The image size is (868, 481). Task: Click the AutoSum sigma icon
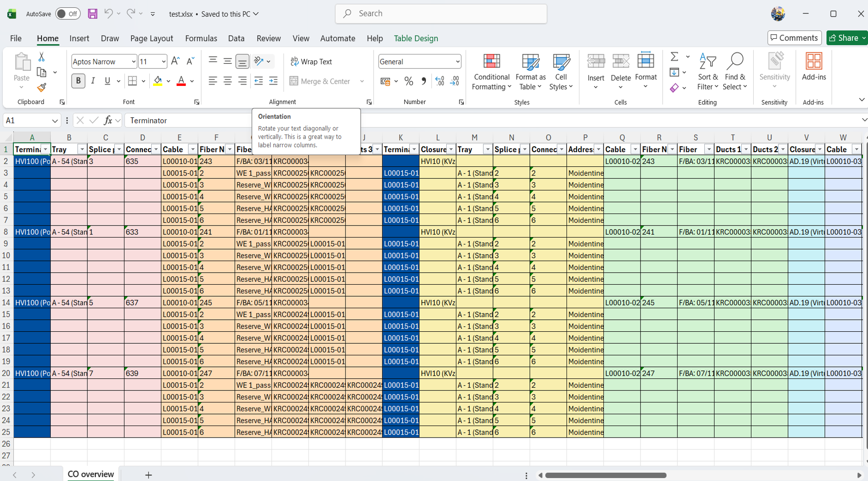pos(675,57)
